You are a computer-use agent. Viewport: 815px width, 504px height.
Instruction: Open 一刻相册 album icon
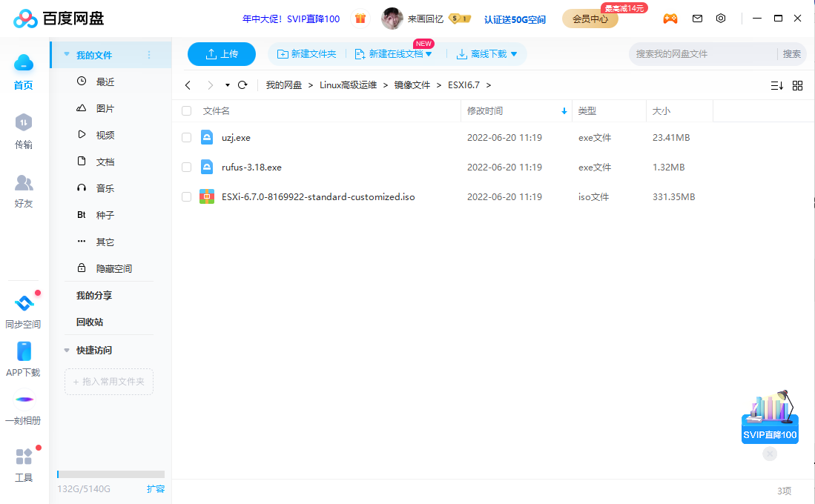pyautogui.click(x=24, y=399)
